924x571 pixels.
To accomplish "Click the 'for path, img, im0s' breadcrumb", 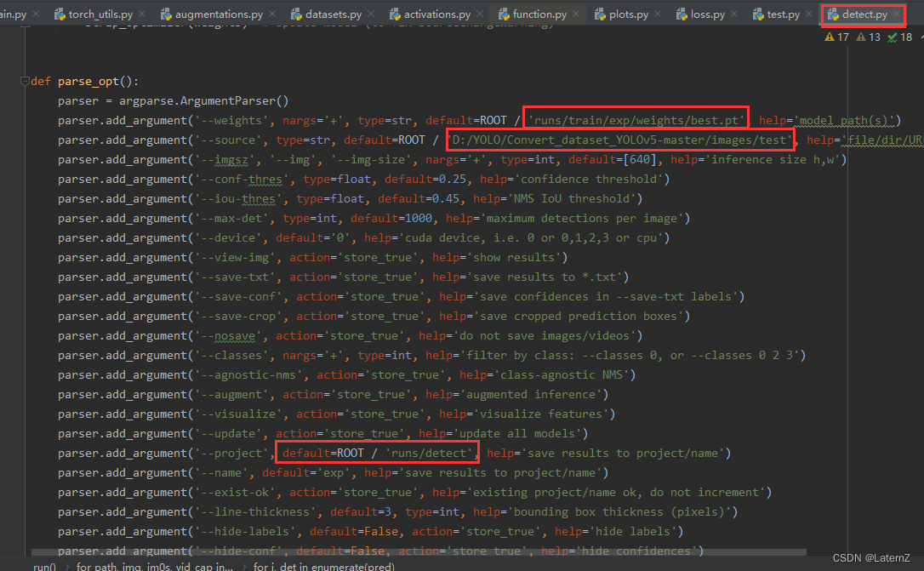I will click(154, 566).
